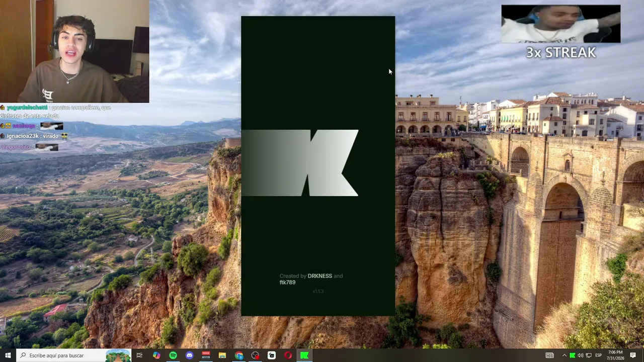The width and height of the screenshot is (644, 362).
Task: Click yogurdelechetti's chat message
Action: click(x=55, y=112)
